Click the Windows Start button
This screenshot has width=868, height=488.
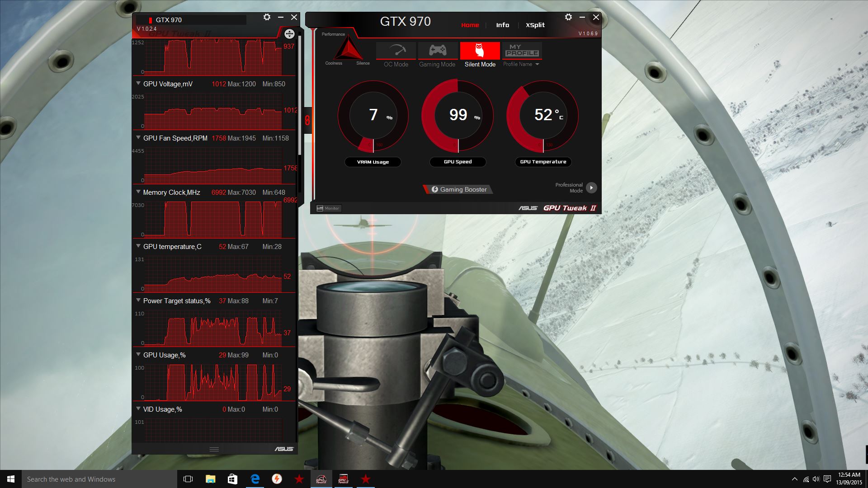point(11,479)
